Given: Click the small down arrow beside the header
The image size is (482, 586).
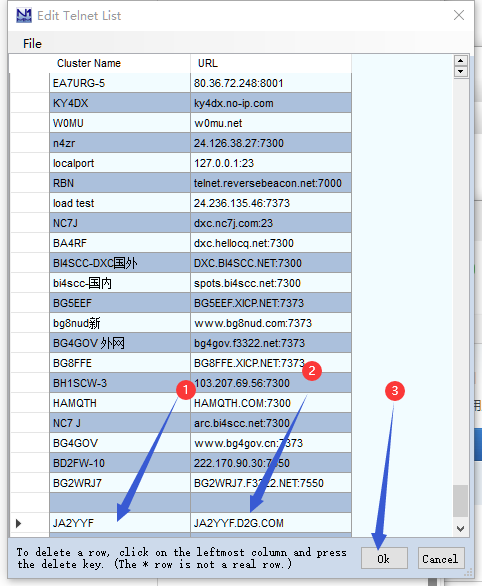Looking at the screenshot, I should coord(461,71).
